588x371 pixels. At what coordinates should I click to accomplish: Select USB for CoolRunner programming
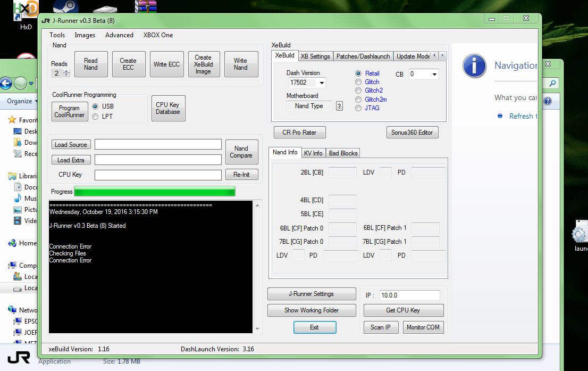tap(95, 106)
